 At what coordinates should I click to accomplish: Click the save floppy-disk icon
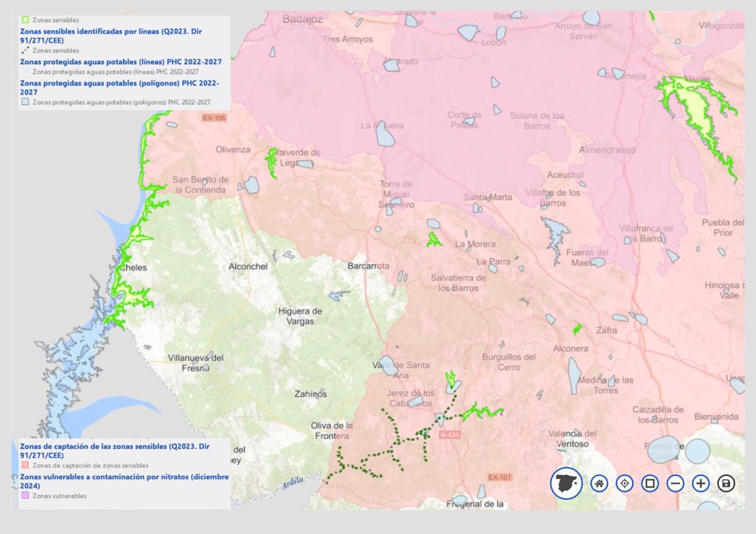(726, 484)
